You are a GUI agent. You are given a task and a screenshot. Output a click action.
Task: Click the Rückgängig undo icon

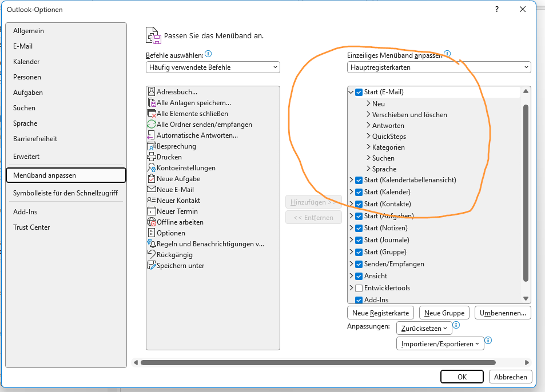[151, 254]
